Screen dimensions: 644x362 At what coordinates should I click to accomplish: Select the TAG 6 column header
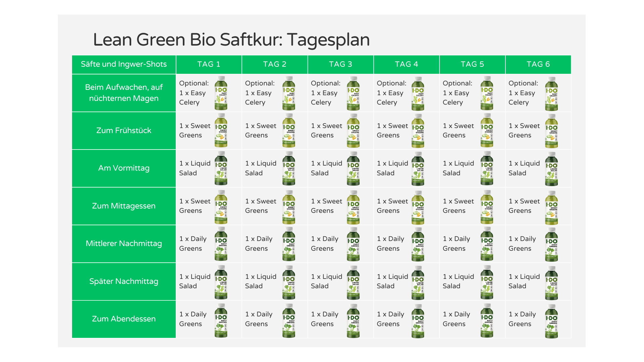click(x=538, y=64)
